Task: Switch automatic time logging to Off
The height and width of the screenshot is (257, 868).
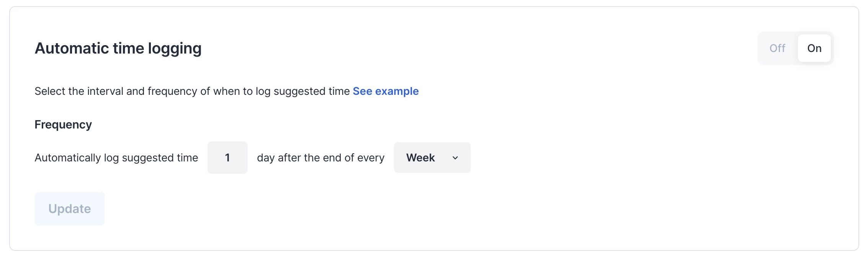Action: [777, 48]
